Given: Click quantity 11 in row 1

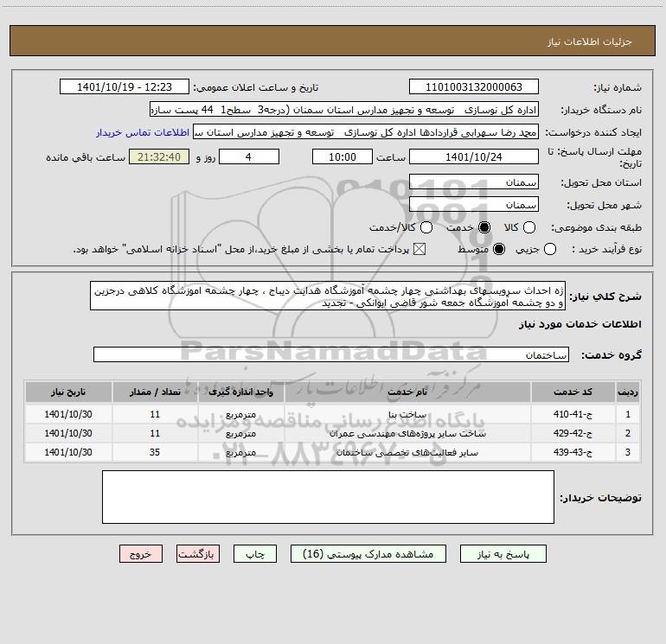Looking at the screenshot, I should (x=155, y=414).
